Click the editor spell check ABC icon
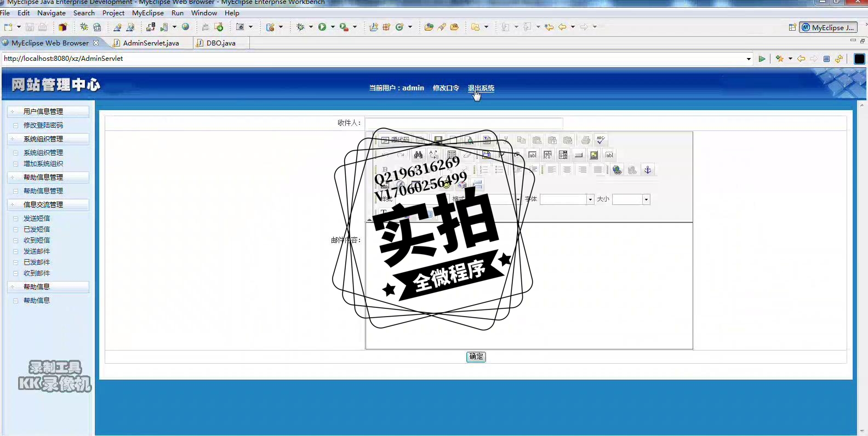The height and width of the screenshot is (436, 868). [601, 140]
